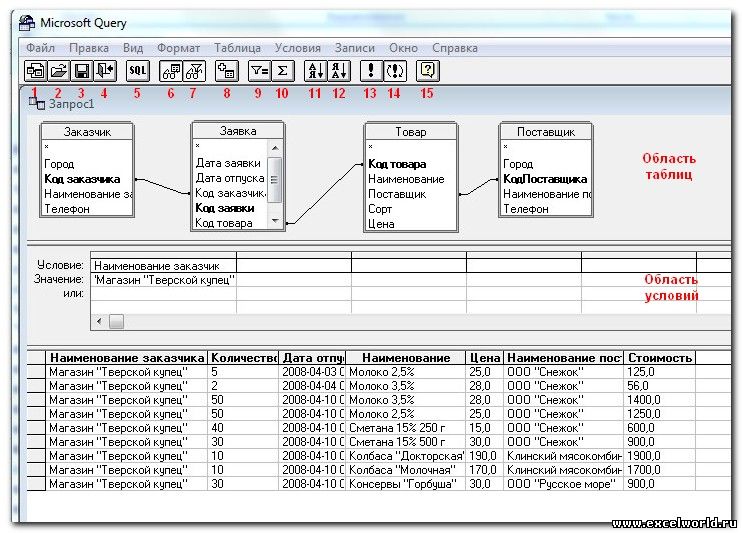Select 'Сорт' field in Товар table
The image size is (742, 533).
pos(380,209)
